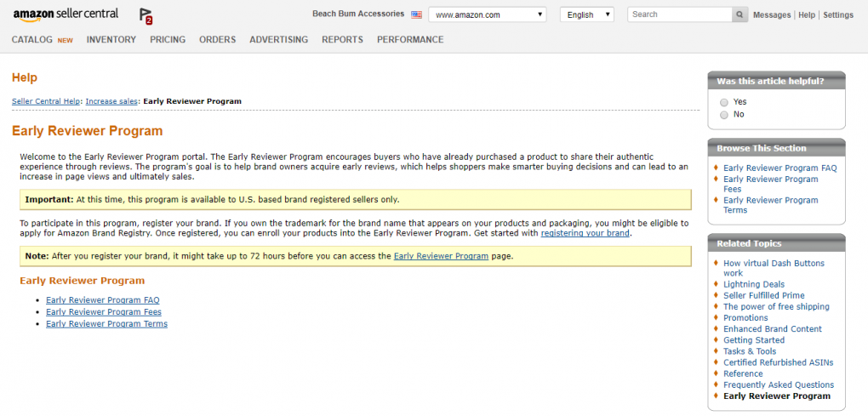
Task: Open The power of free shipping topic
Action: pyautogui.click(x=776, y=306)
